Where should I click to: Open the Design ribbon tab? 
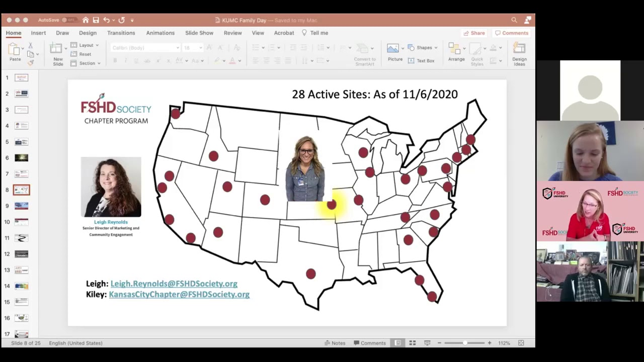[x=88, y=33]
